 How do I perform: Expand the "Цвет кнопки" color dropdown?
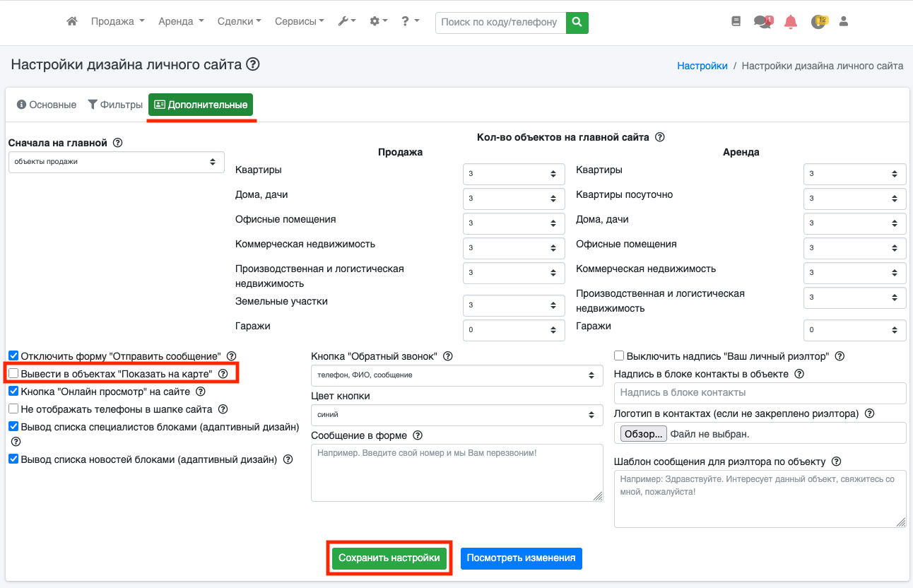pyautogui.click(x=457, y=415)
